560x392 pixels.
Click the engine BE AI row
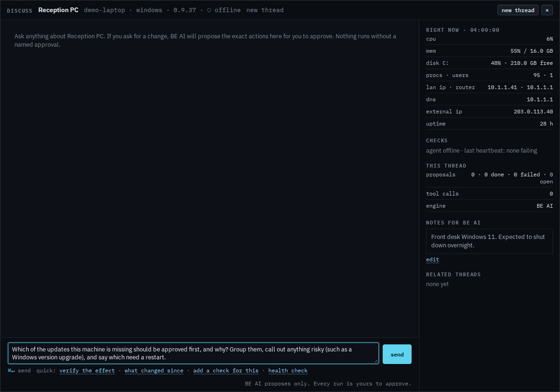[490, 206]
